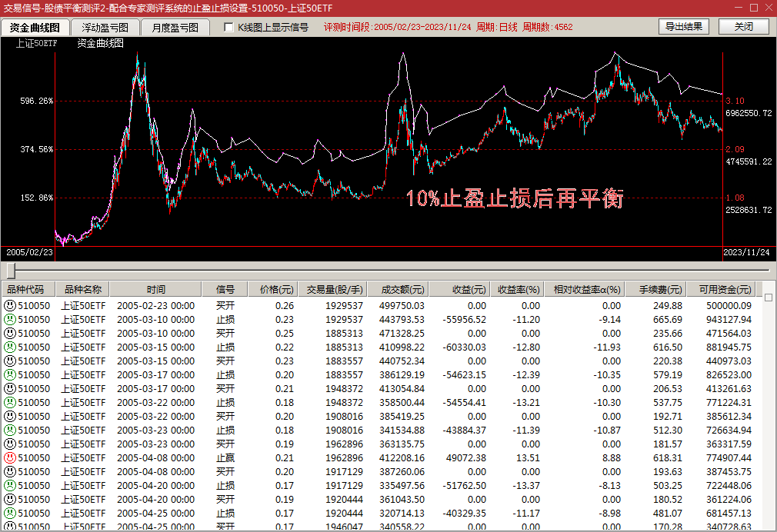Click the 可用资金(元) column header
This screenshot has width=777, height=532.
click(x=724, y=290)
